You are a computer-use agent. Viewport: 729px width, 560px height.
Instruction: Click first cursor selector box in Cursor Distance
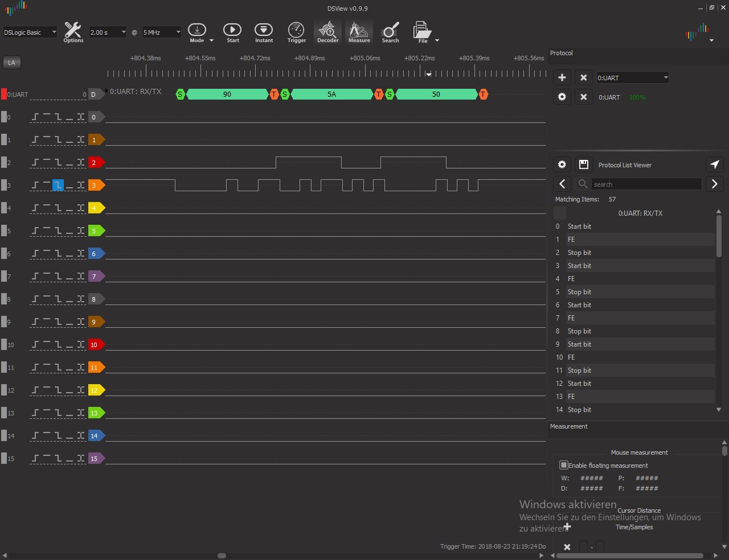point(583,547)
